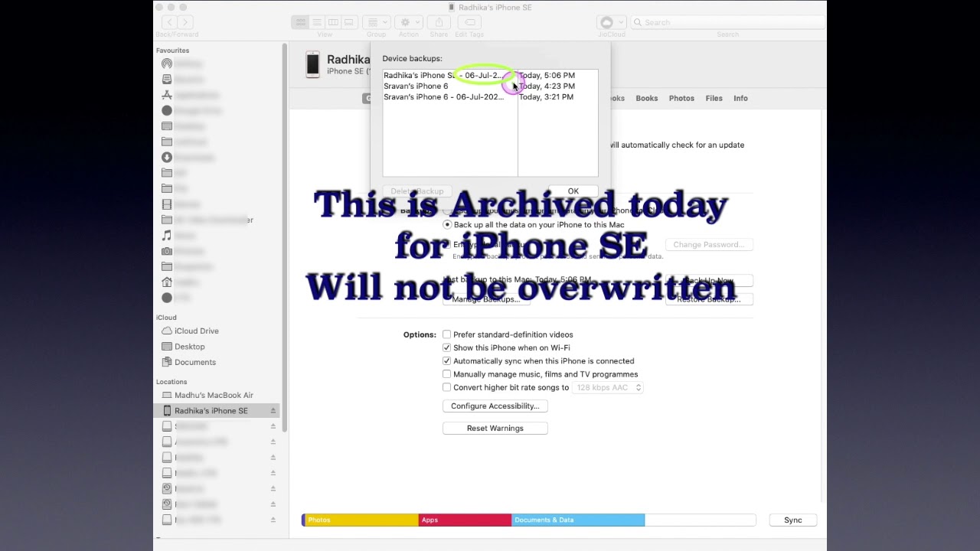Enable Prefer standard-definition videos
The width and height of the screenshot is (980, 551).
(x=446, y=334)
